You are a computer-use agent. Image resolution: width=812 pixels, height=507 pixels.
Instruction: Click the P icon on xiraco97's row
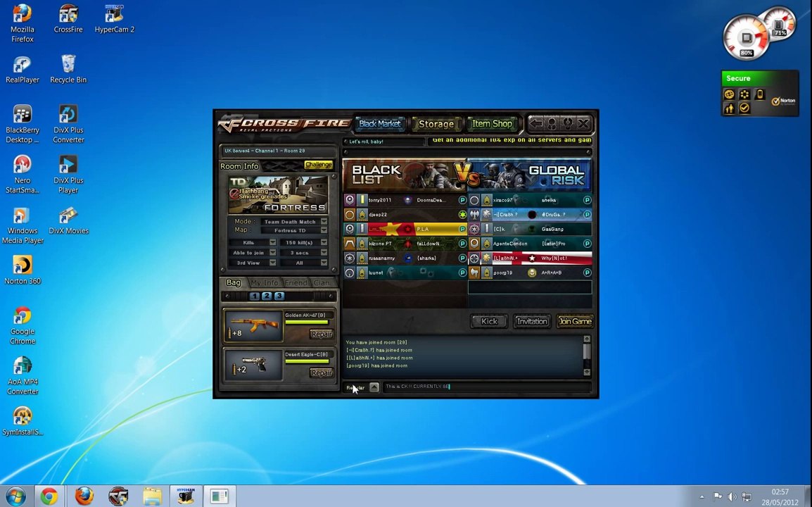tap(588, 200)
